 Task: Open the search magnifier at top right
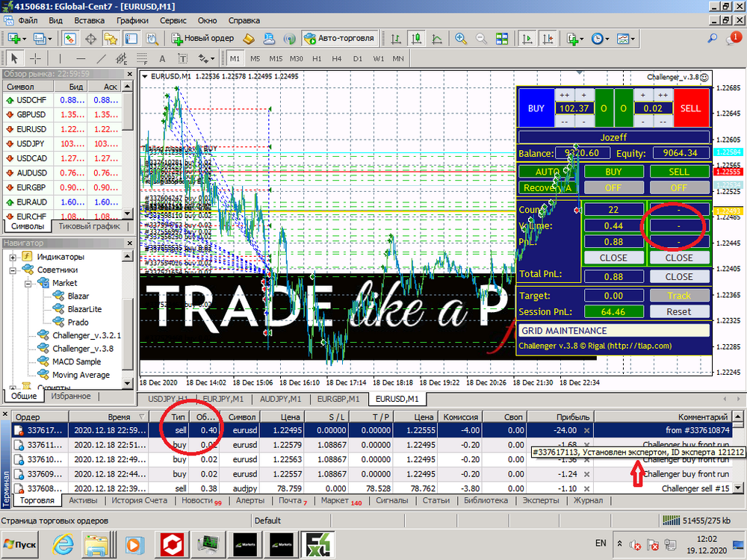[712, 39]
